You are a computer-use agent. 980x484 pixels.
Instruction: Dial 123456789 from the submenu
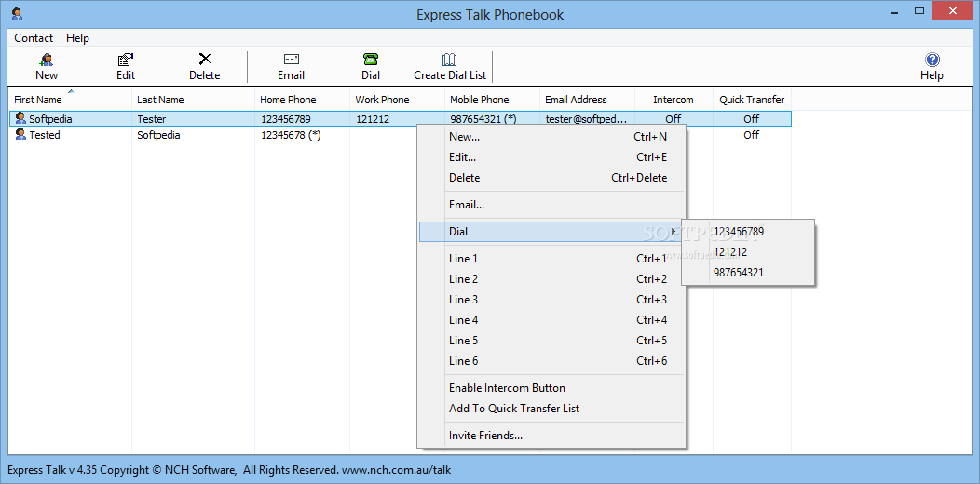(748, 232)
